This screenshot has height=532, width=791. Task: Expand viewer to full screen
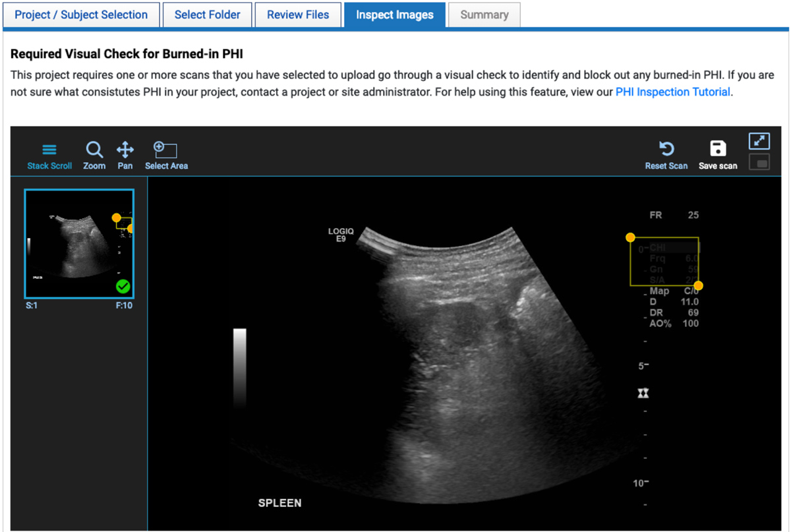tap(759, 141)
